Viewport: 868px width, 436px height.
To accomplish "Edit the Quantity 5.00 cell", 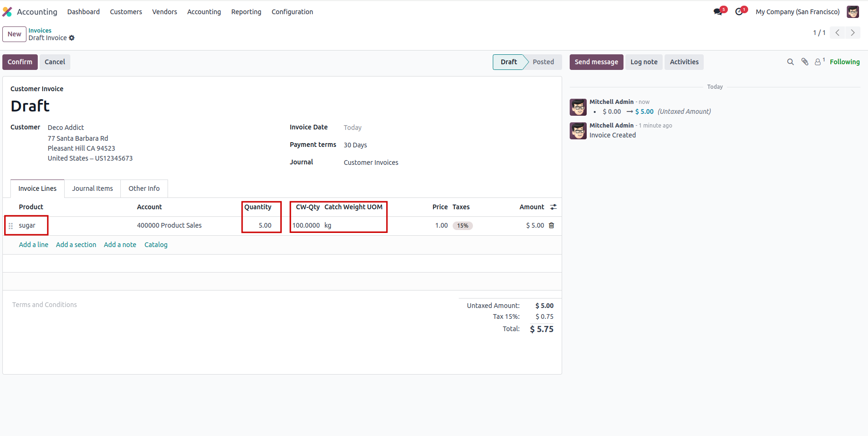I will [x=265, y=225].
